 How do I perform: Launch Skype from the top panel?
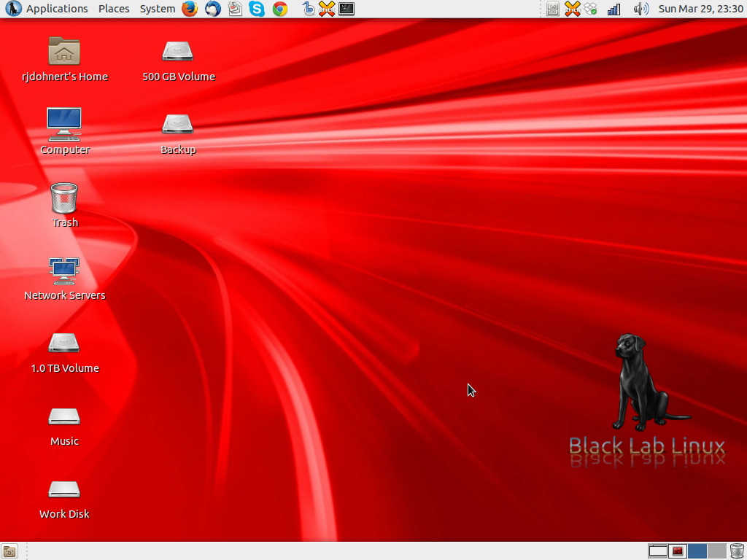click(257, 9)
